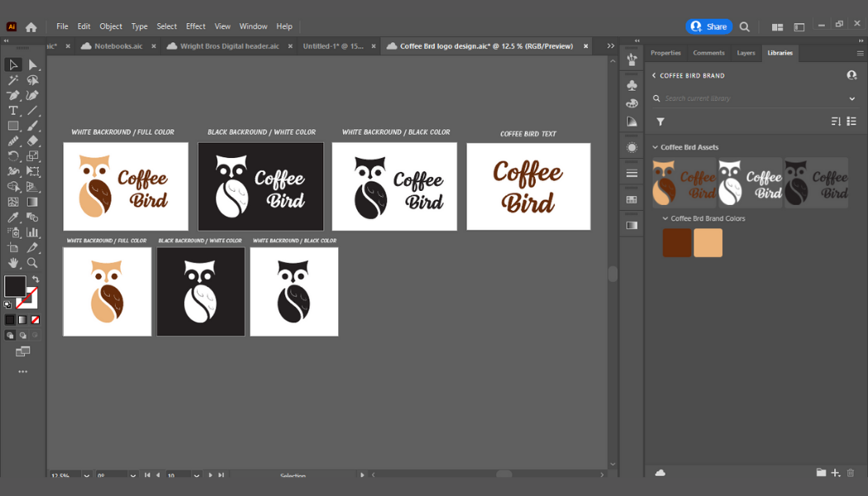Choose the Eraser tool
The height and width of the screenshot is (496, 868).
point(33,141)
